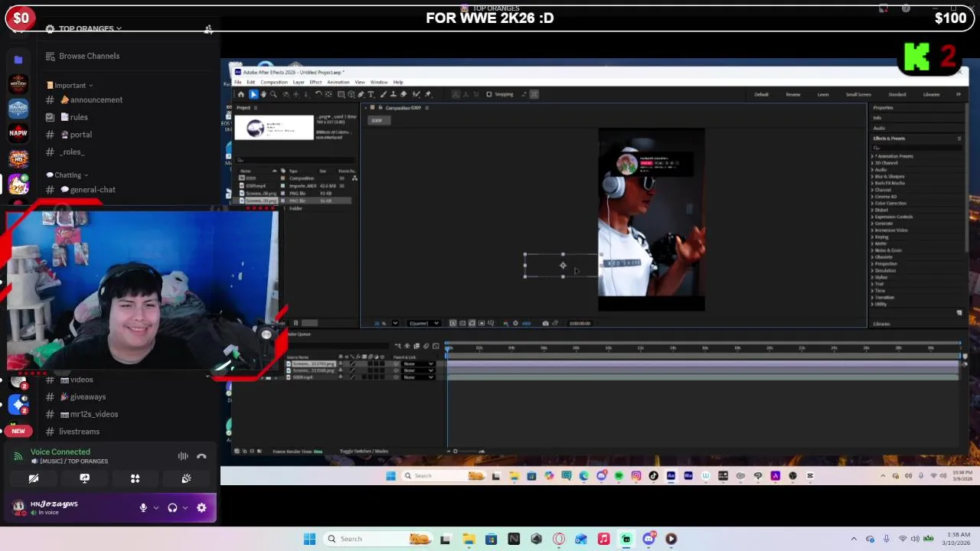This screenshot has width=980, height=551.
Task: Choose the Zoom magnifier tool
Action: click(x=273, y=94)
